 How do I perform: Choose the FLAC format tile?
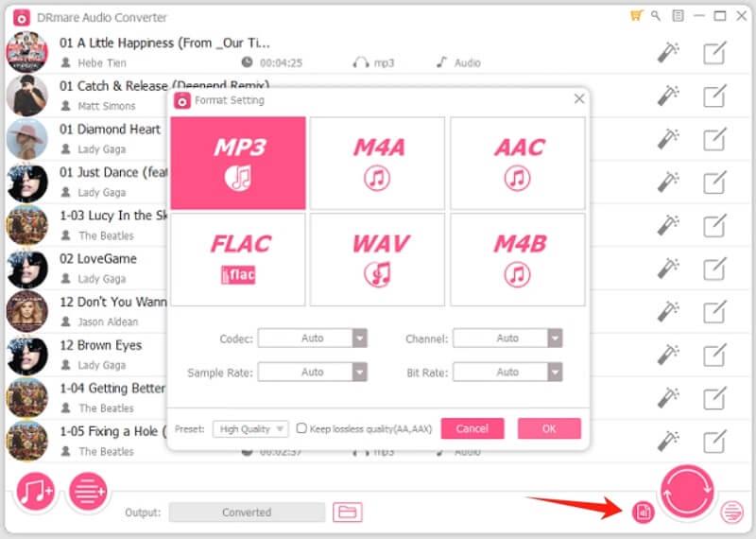pyautogui.click(x=238, y=260)
